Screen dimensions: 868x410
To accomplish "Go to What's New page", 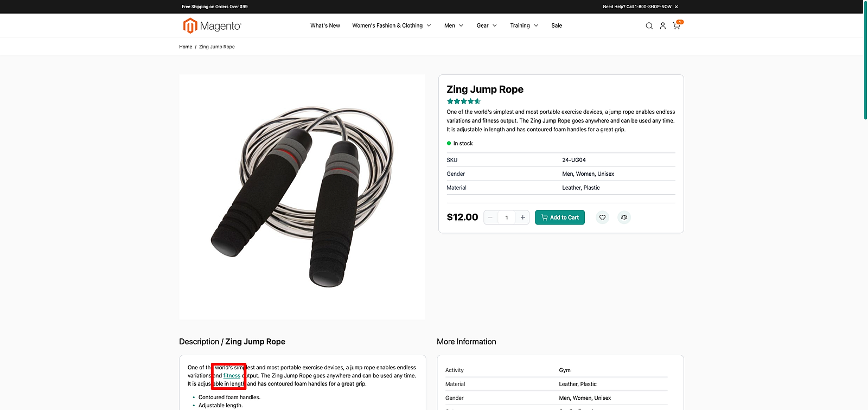I will (x=325, y=25).
